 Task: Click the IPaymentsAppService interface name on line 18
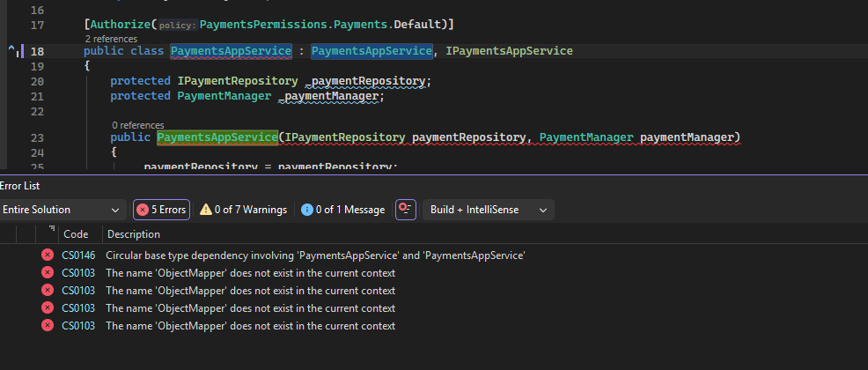point(509,51)
